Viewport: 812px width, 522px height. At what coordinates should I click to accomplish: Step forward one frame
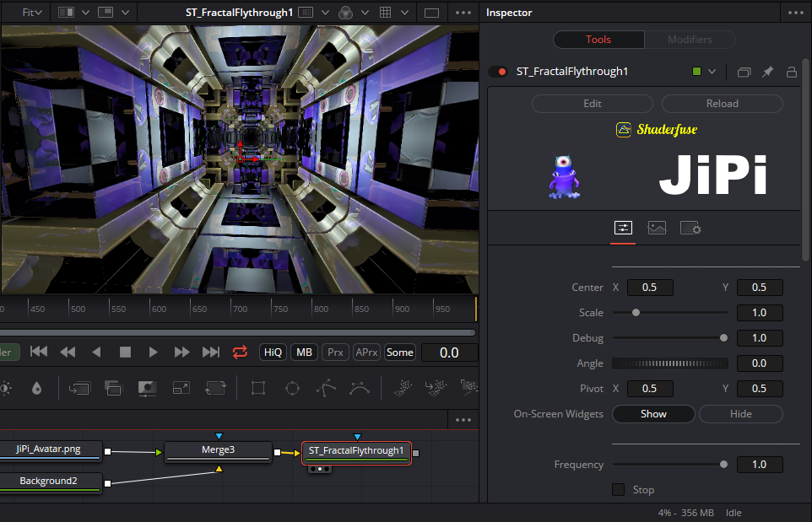click(x=181, y=352)
